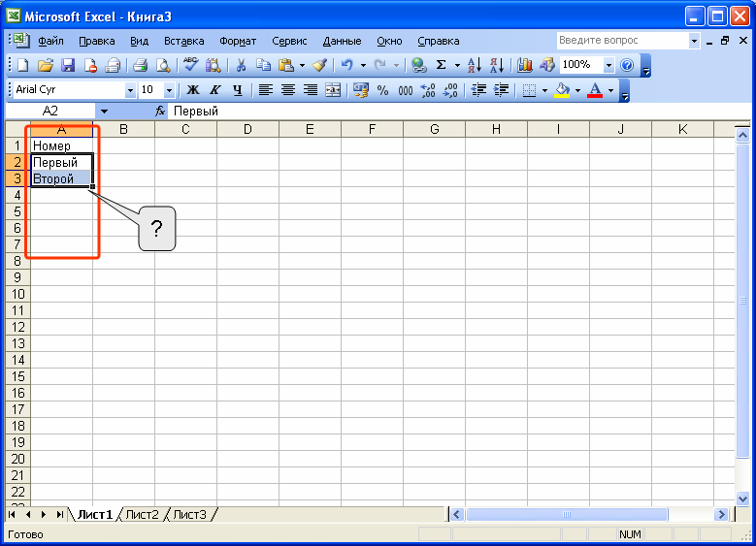Align cell text to the right
Viewport: 756px width, 546px height.
point(311,90)
